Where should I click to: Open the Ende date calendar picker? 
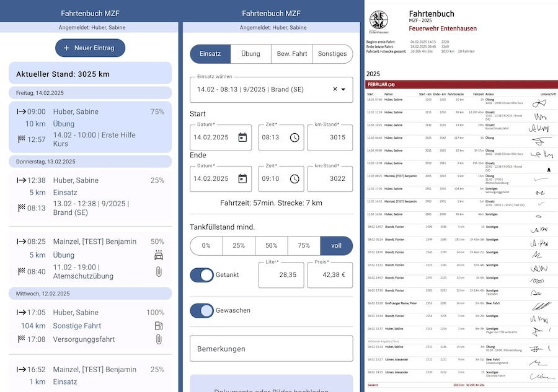(242, 179)
